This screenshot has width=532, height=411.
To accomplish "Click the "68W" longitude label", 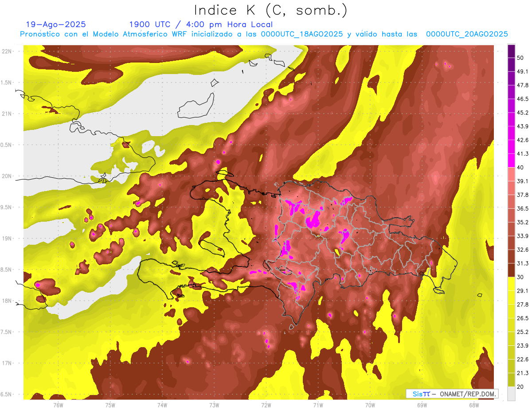I will click(474, 405).
